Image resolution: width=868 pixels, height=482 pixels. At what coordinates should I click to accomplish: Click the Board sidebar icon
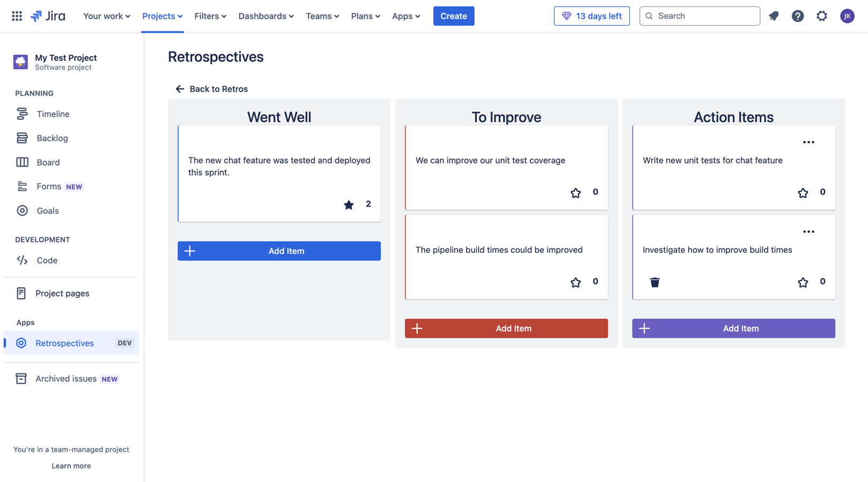click(22, 162)
